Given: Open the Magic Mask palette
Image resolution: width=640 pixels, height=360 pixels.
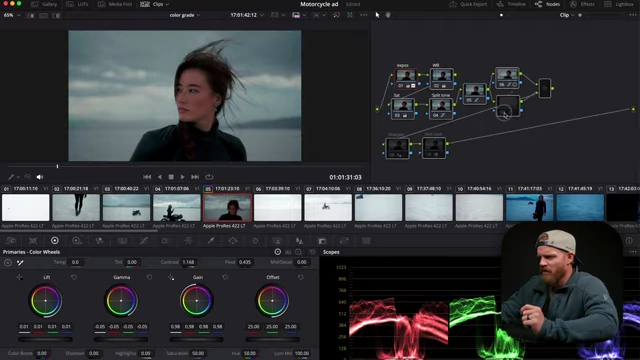Looking at the screenshot, I should [x=277, y=241].
